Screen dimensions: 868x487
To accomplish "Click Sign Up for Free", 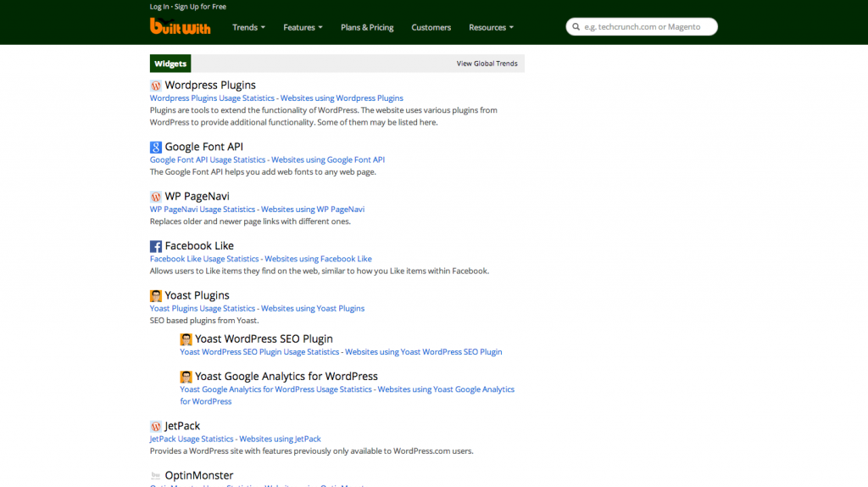I will pos(200,7).
